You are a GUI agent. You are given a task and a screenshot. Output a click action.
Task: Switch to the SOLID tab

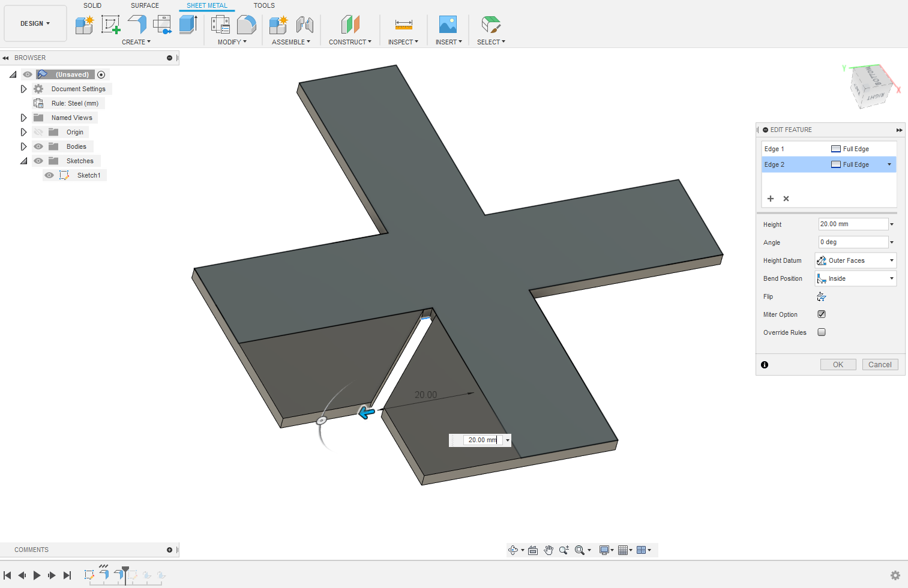(92, 5)
